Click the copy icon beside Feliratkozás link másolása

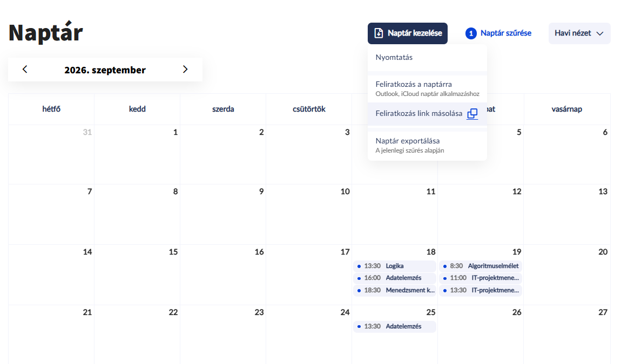click(472, 114)
